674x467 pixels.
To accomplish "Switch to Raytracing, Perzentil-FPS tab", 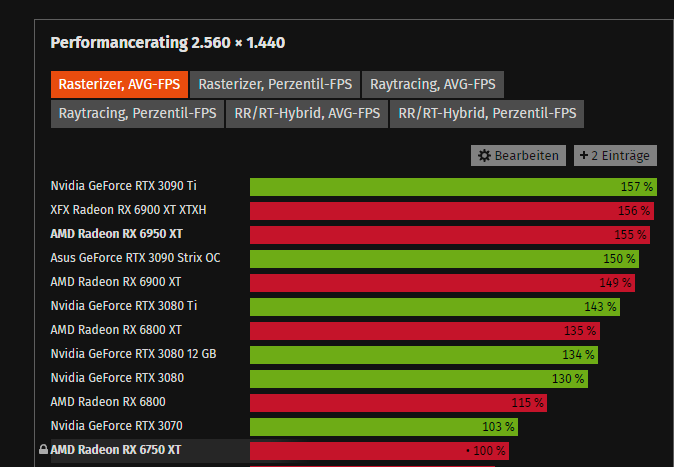I will [x=137, y=114].
